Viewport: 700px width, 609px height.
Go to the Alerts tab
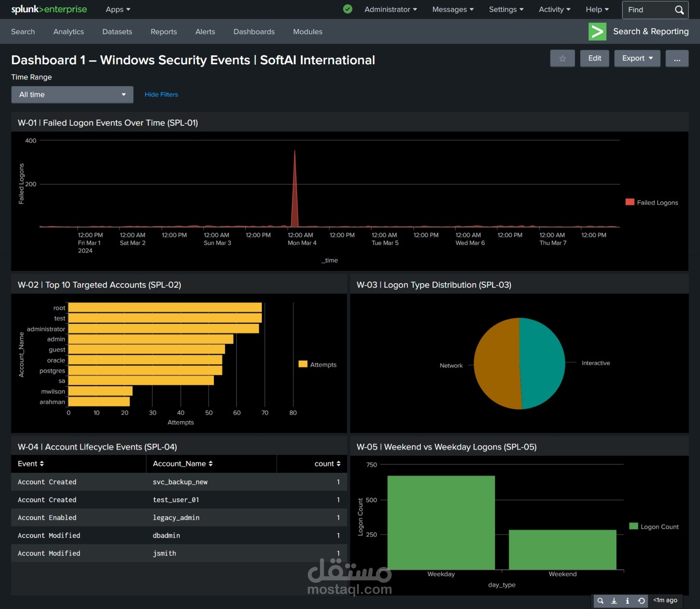pos(205,32)
